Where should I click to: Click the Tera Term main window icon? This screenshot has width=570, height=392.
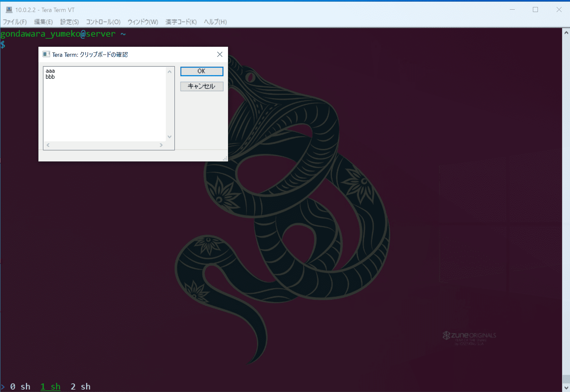(x=9, y=10)
